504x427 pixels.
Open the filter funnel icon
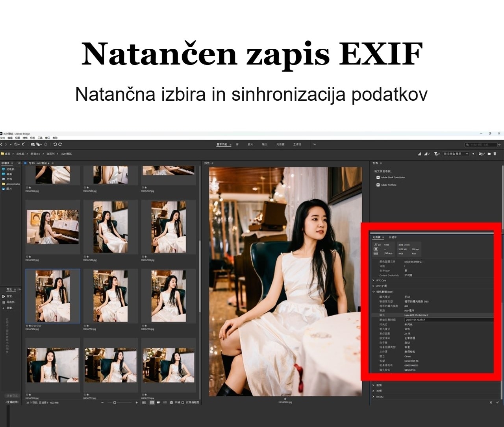[437, 154]
